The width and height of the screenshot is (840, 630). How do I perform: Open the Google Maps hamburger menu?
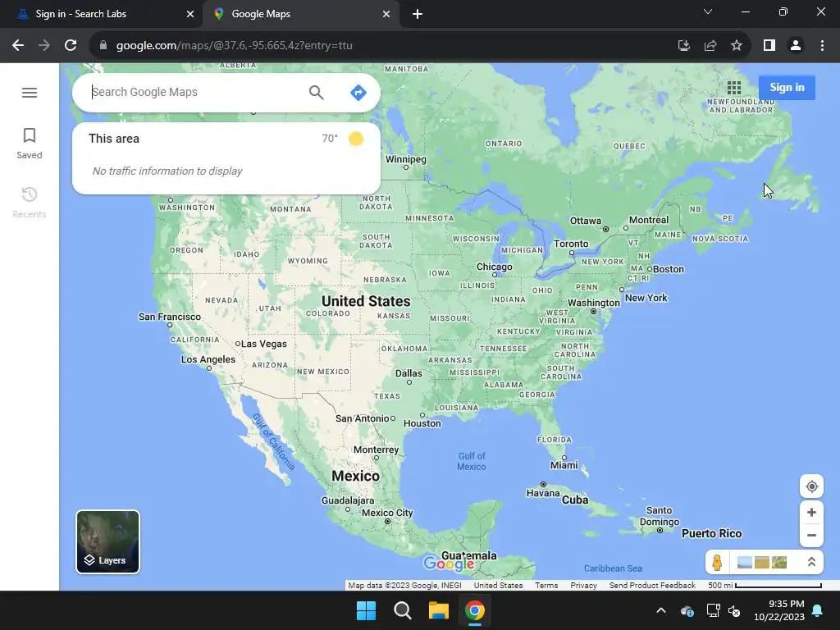tap(30, 93)
